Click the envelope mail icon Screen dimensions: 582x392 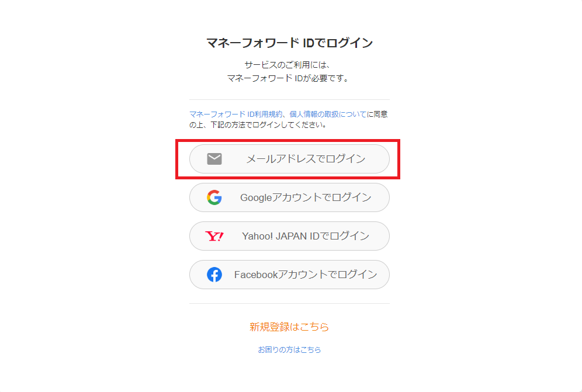point(214,159)
